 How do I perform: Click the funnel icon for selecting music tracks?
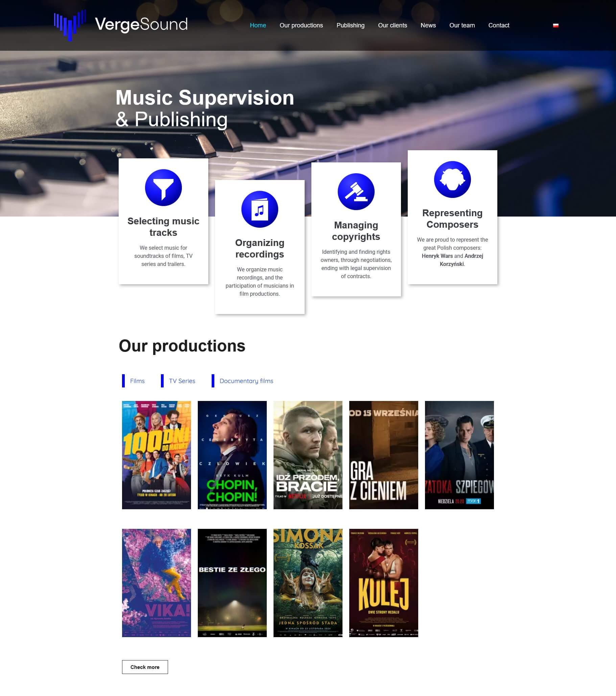(163, 188)
